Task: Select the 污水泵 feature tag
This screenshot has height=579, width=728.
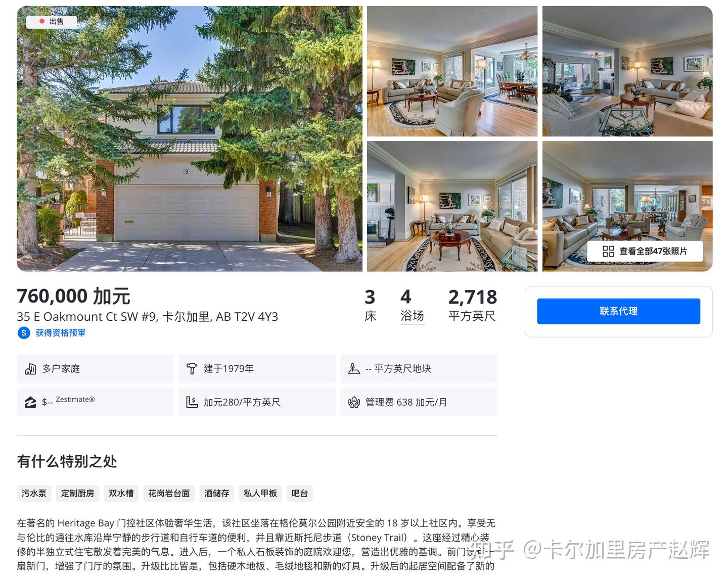Action: pyautogui.click(x=34, y=493)
